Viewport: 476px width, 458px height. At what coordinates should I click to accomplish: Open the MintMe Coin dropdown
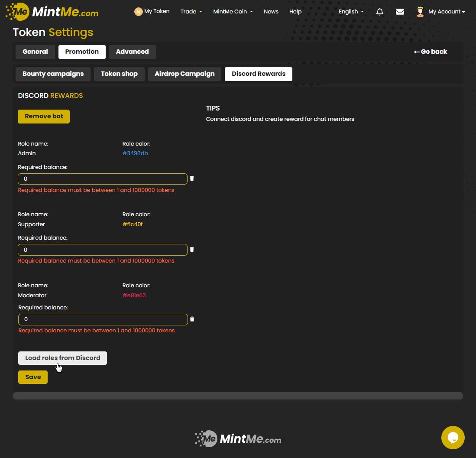coord(233,12)
